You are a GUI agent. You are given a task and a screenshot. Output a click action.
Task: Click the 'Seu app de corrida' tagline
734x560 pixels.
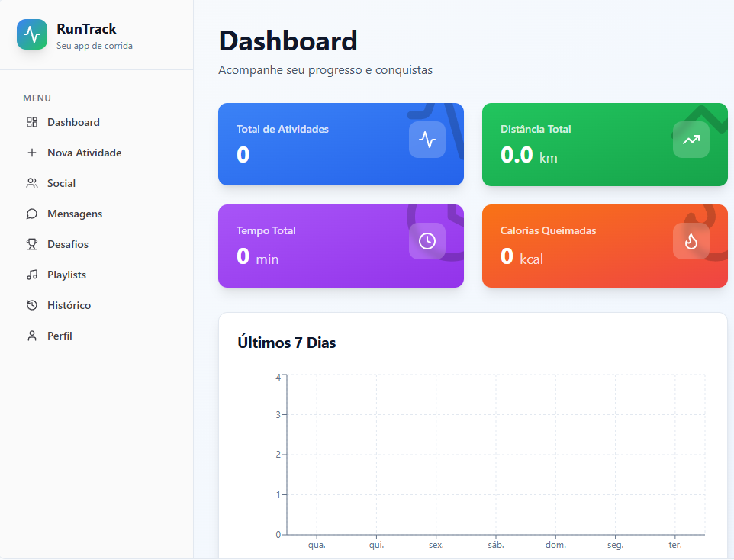click(95, 46)
